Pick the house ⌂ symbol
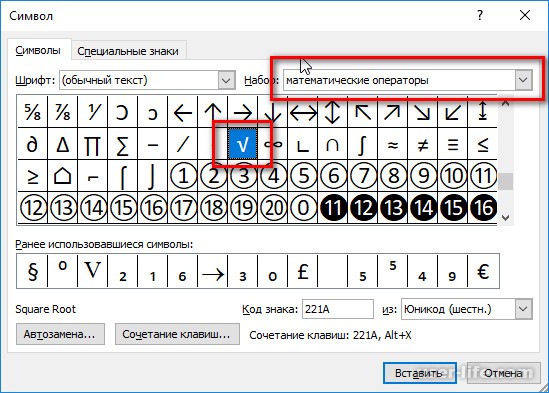The image size is (549, 393). [x=62, y=176]
